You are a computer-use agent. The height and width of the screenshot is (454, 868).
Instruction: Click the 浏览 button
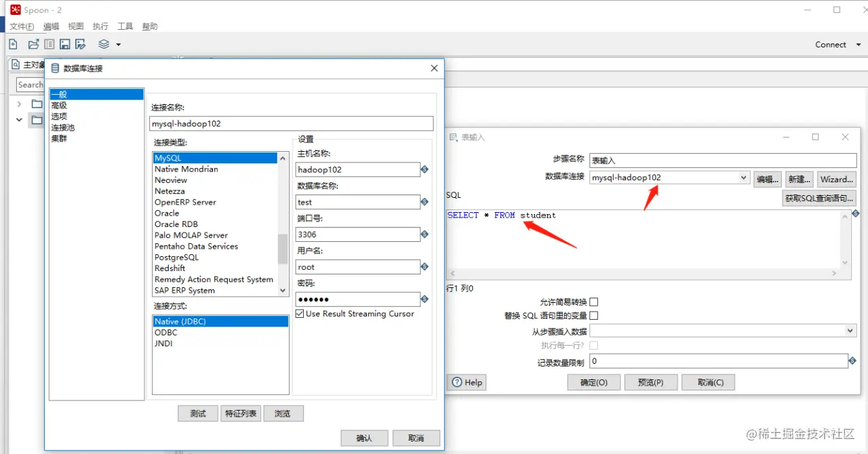283,413
